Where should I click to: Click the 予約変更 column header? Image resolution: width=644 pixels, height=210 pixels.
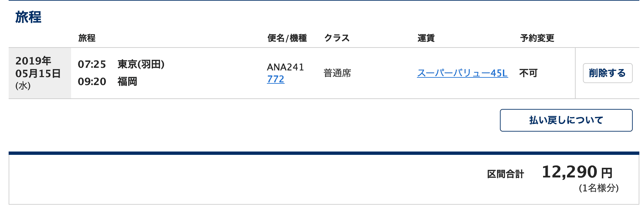pos(537,38)
